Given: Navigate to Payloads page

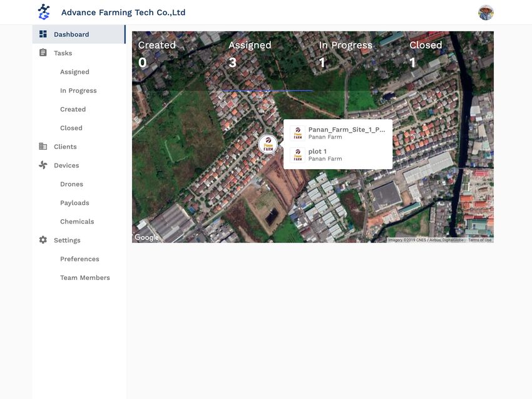Looking at the screenshot, I should 79,202.
